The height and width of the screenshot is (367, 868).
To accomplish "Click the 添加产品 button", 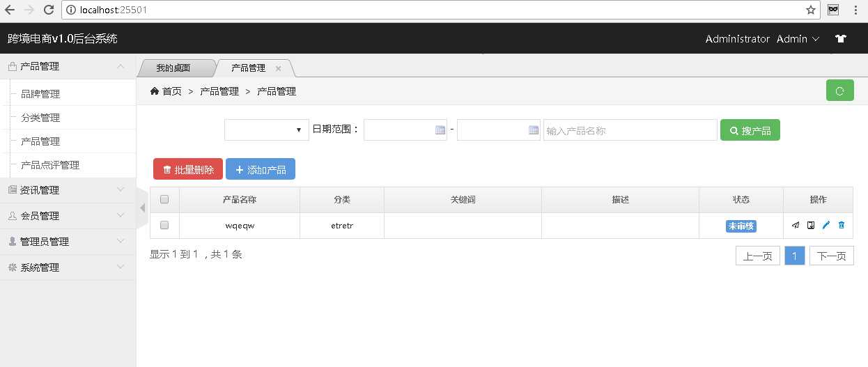I will (261, 169).
